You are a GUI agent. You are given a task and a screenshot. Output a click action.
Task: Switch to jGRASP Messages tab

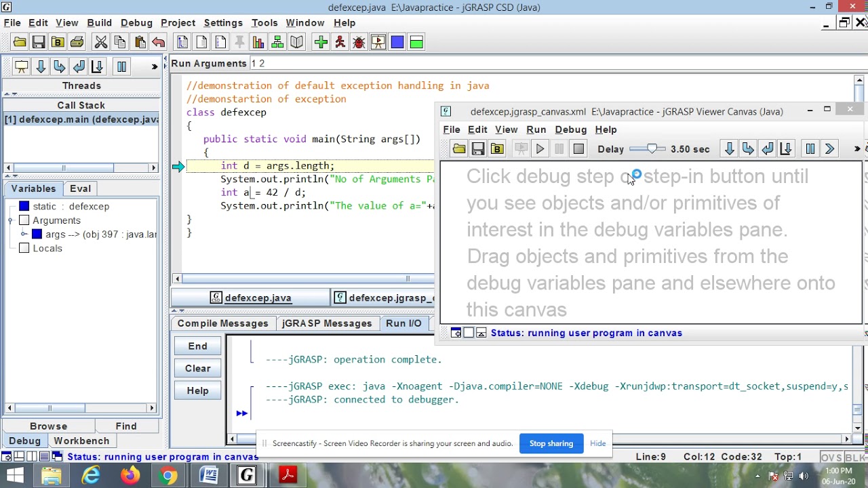point(327,323)
